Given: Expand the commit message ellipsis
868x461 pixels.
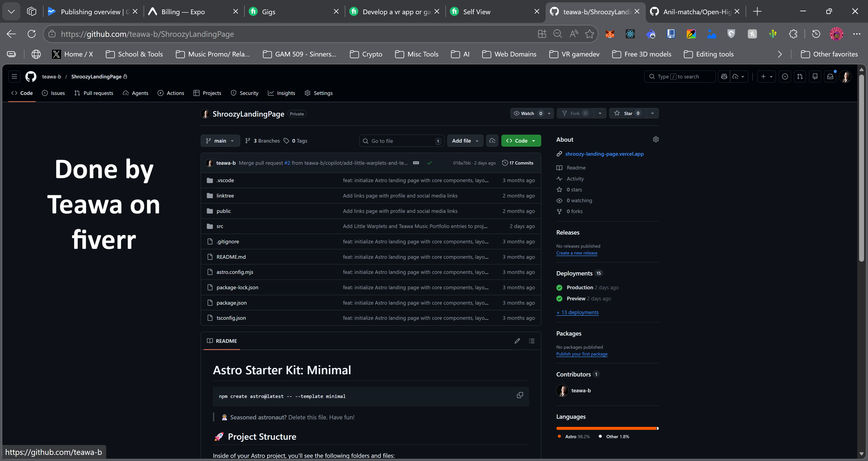Looking at the screenshot, I should pos(416,163).
